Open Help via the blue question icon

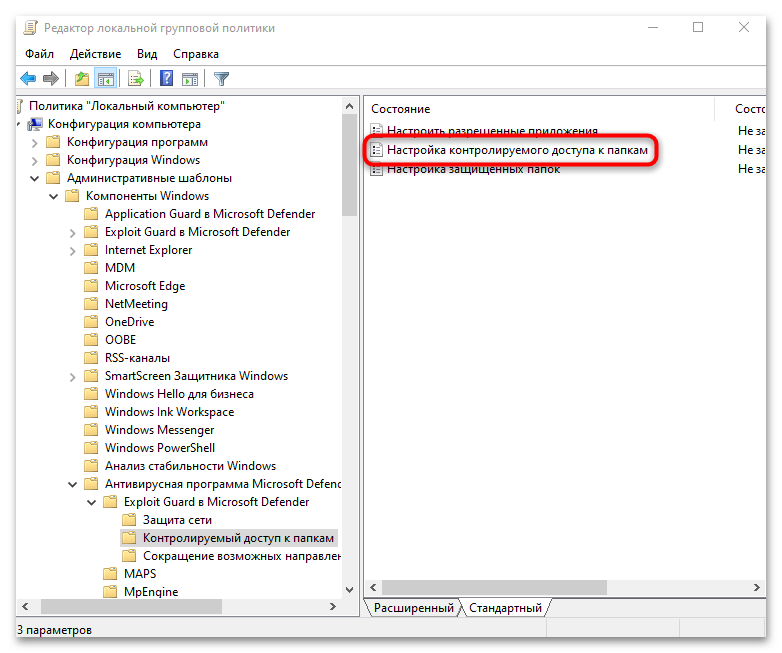point(166,78)
